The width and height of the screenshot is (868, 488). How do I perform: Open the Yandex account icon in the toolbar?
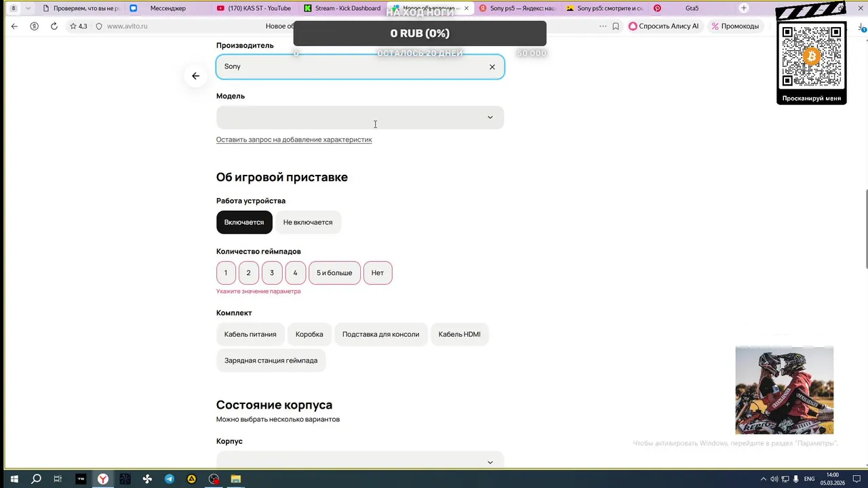tap(34, 26)
